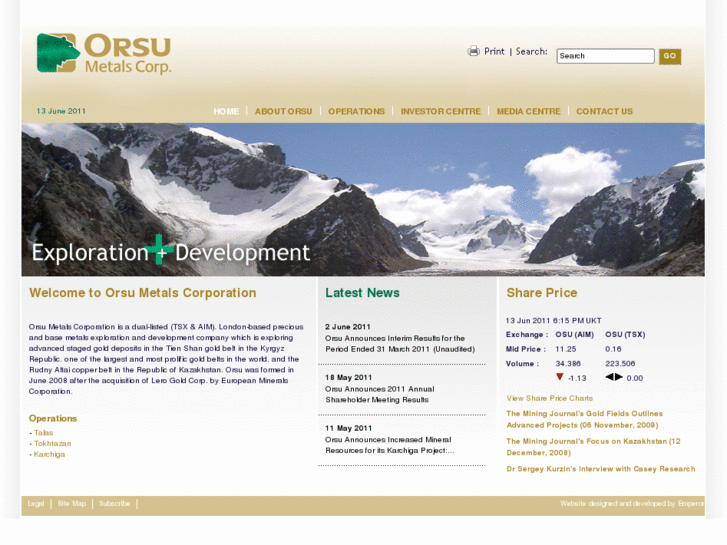Screen dimensions: 727x545
Task: Open the Karchiga operations link
Action: [49, 455]
